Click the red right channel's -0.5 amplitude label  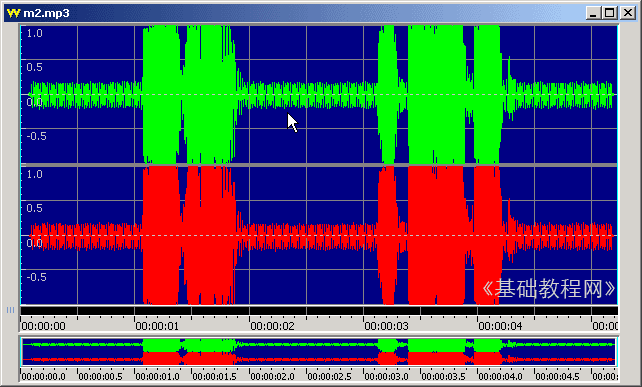(36, 277)
